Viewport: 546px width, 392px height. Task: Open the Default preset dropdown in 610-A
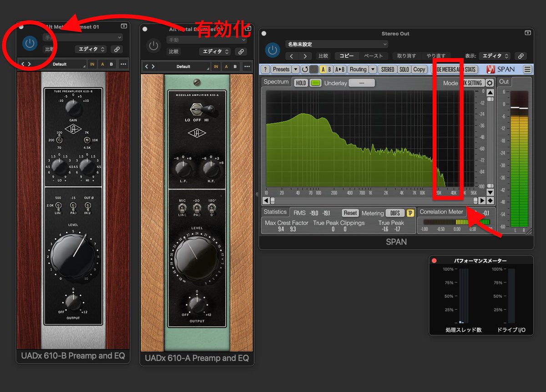[x=184, y=66]
